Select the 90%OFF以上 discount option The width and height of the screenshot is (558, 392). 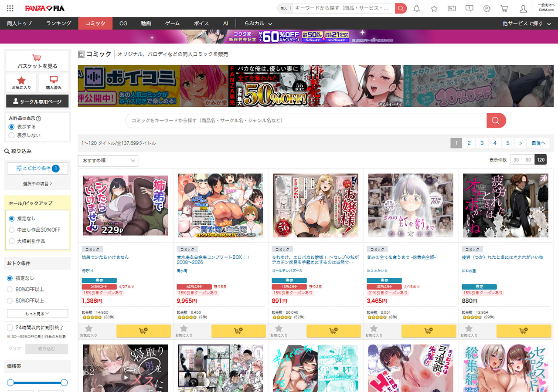[10, 290]
